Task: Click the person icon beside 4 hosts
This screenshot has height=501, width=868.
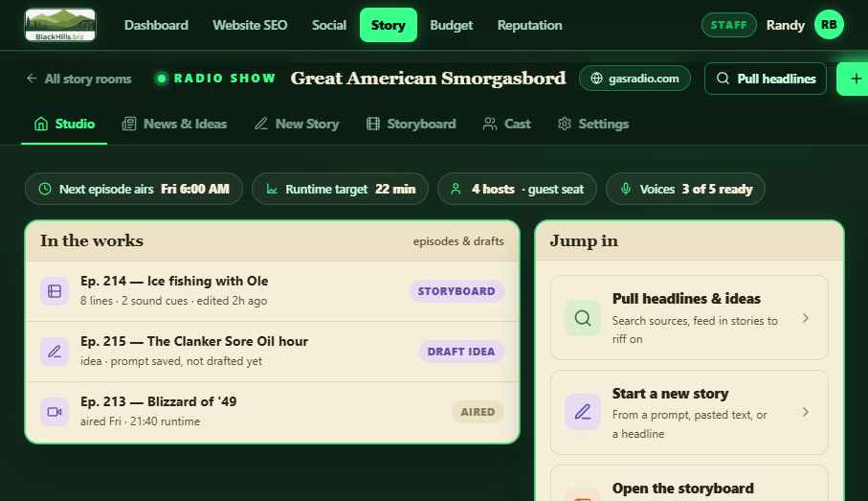Action: tap(456, 189)
